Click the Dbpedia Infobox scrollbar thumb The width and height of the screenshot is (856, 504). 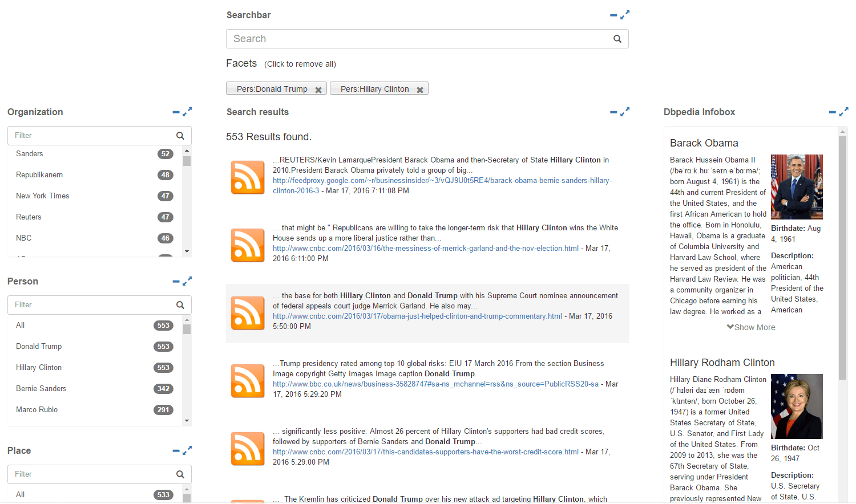pyautogui.click(x=842, y=258)
